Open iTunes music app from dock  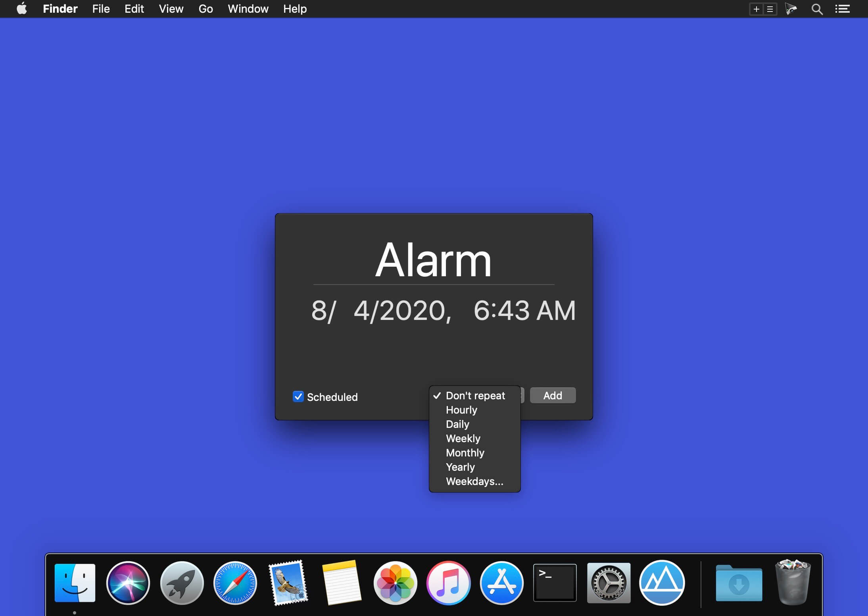point(448,583)
